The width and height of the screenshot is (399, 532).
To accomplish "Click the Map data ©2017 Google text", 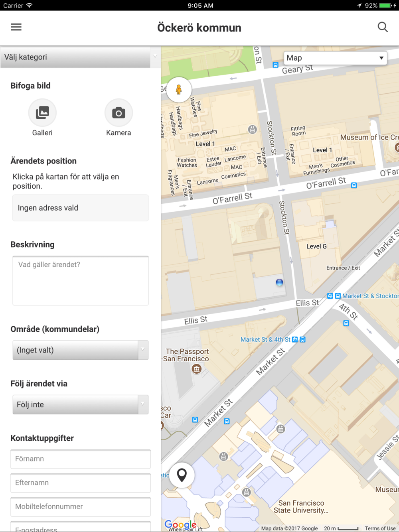I will [x=289, y=528].
